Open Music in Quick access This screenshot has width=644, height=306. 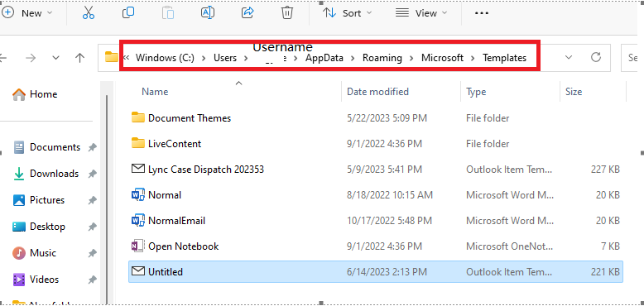(x=34, y=253)
